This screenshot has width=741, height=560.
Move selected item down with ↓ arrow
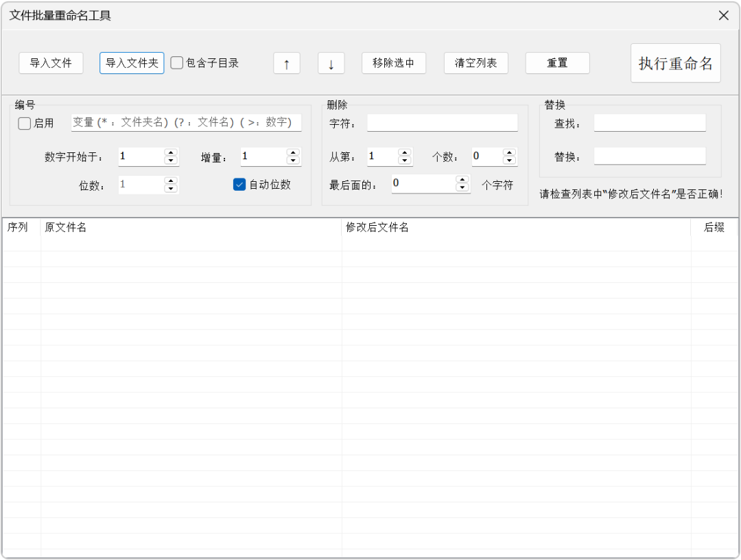click(x=331, y=63)
